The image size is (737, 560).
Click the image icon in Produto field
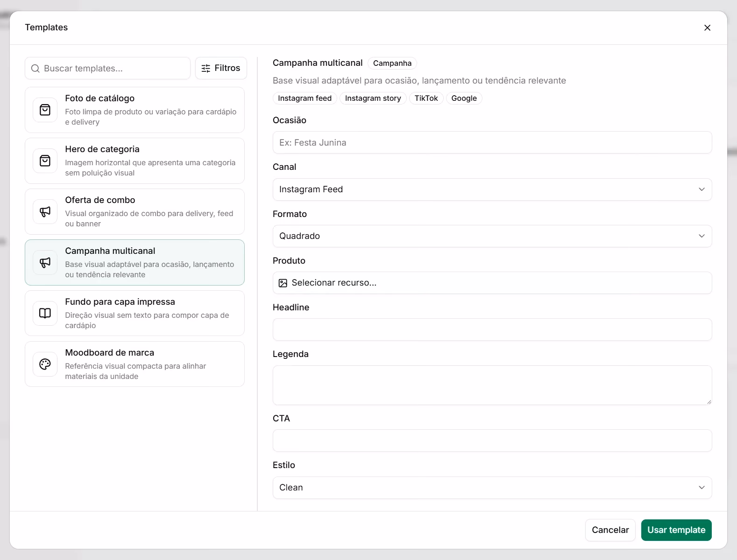point(283,283)
